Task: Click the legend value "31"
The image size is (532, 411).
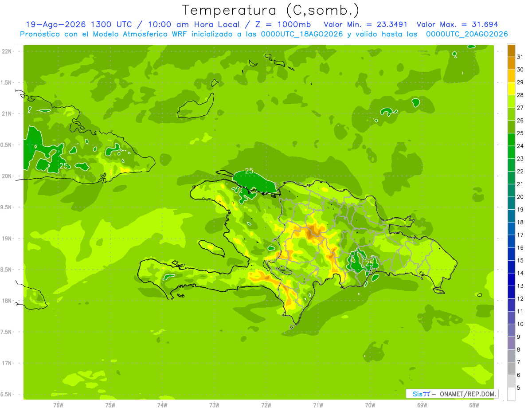Action: [x=520, y=57]
